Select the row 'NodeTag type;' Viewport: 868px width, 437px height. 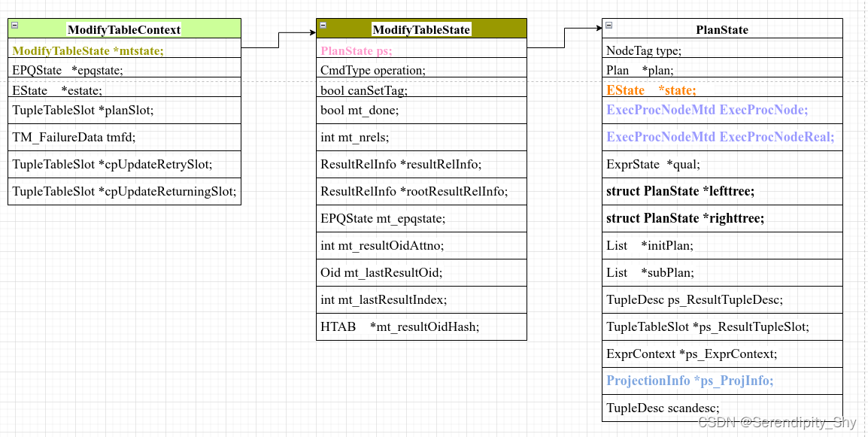722,48
